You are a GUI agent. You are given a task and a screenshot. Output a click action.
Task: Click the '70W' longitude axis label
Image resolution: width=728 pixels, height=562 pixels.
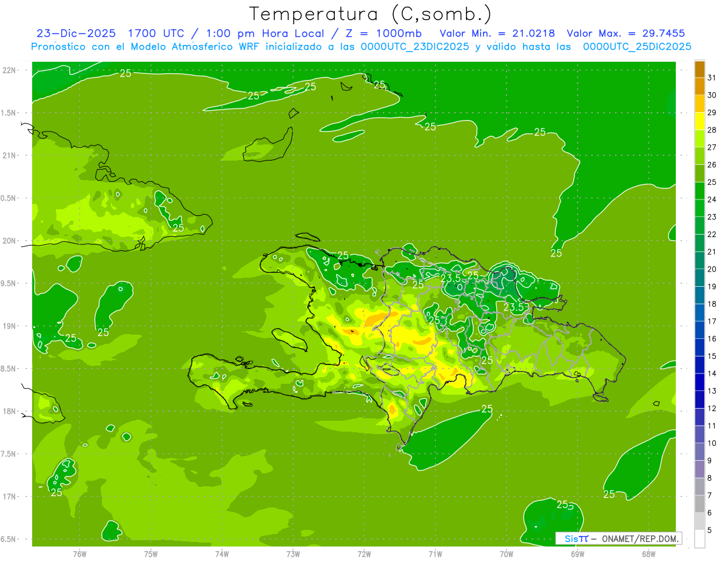(507, 555)
